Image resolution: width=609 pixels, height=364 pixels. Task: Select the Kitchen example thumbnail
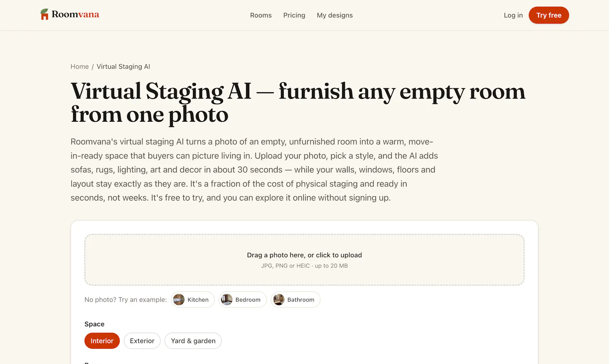[x=179, y=300]
